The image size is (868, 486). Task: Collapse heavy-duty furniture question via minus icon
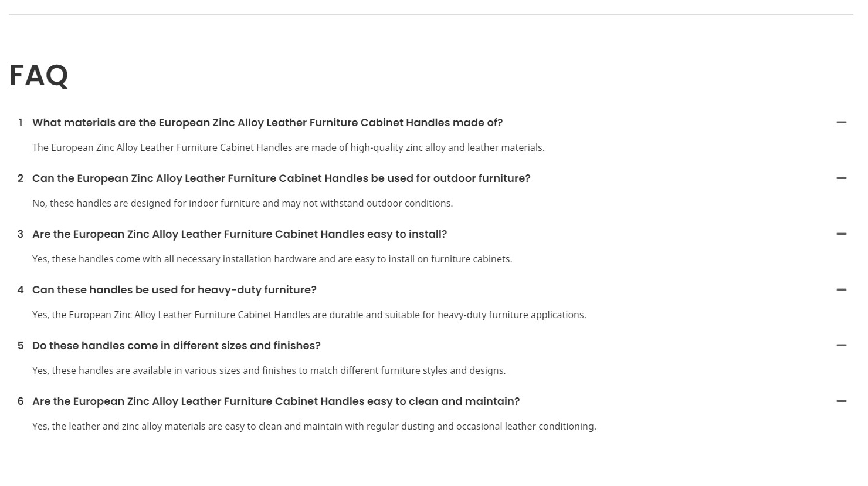click(x=842, y=290)
